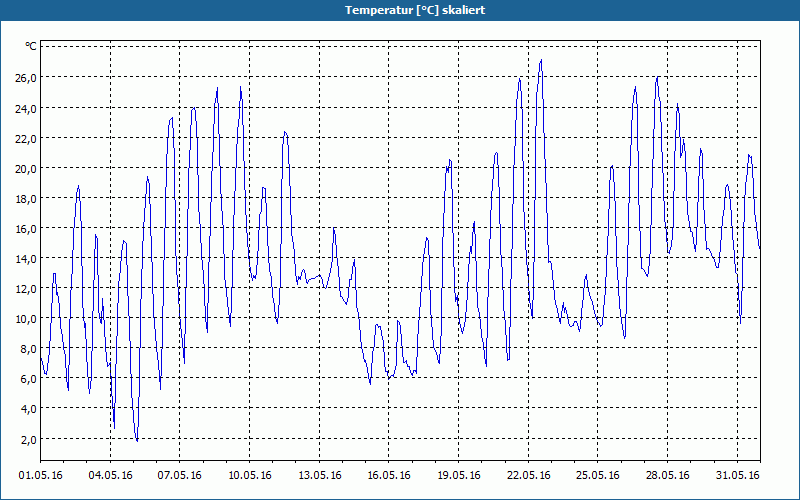Image resolution: width=800 pixels, height=500 pixels.
Task: Click the 24,0 y-axis label
Action: pyautogui.click(x=26, y=108)
